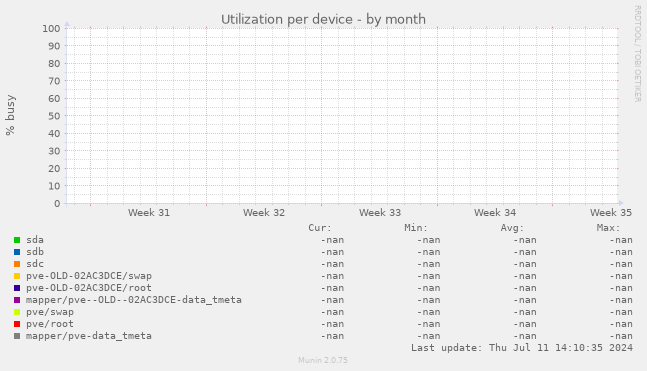
Task: Select the pve/swap legend label
Action: tap(50, 312)
